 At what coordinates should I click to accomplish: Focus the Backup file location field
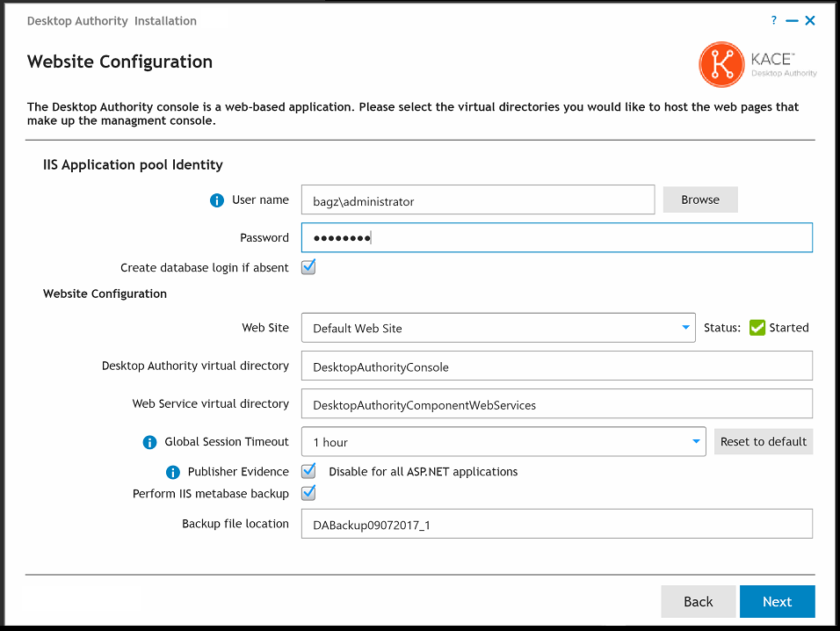556,525
